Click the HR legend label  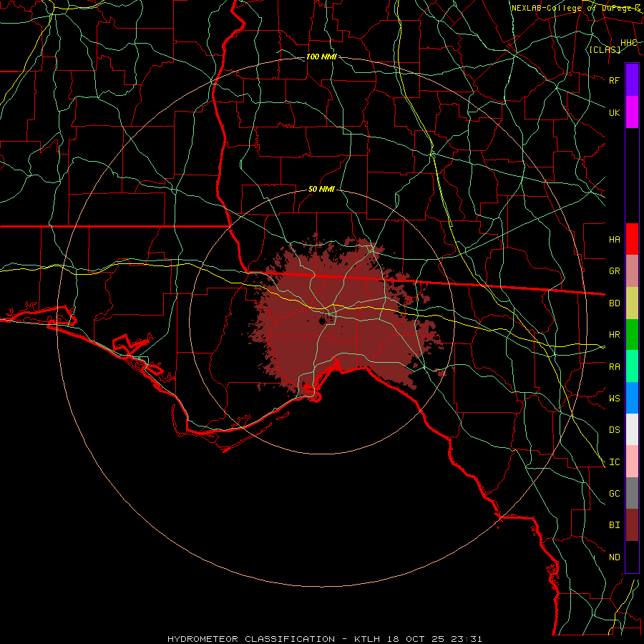[x=615, y=335]
